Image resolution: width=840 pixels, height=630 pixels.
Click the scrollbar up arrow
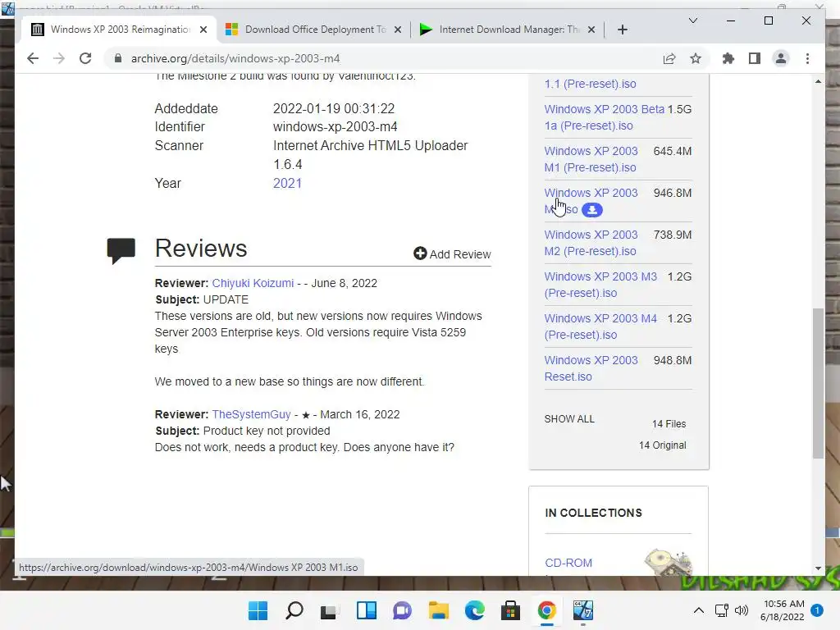[x=818, y=81]
